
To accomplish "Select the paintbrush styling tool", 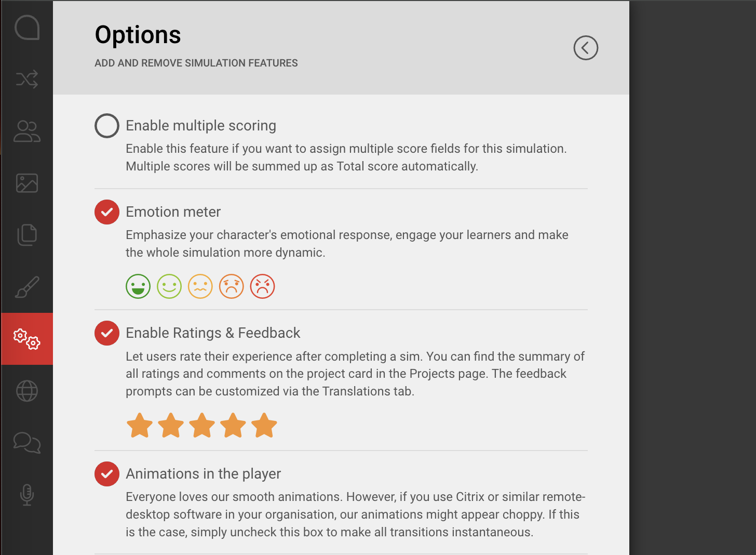I will (26, 287).
